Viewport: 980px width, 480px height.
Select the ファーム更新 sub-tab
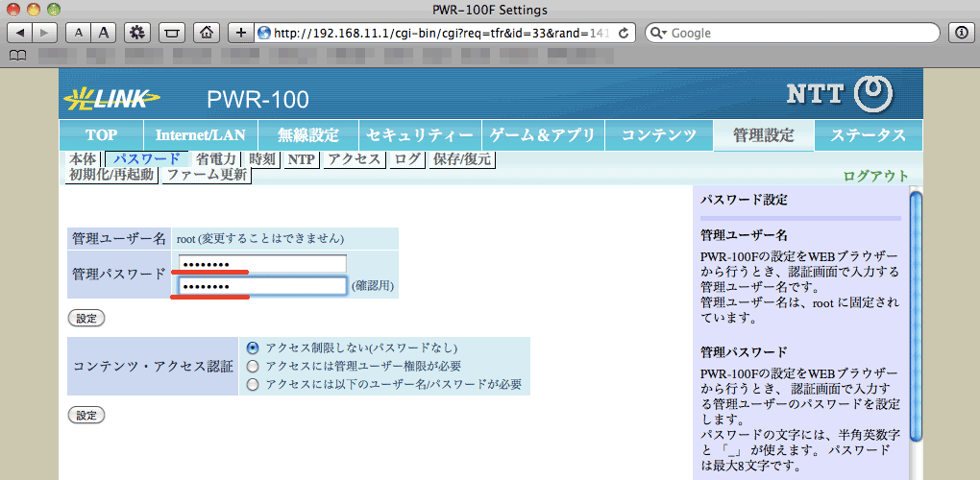[x=207, y=176]
